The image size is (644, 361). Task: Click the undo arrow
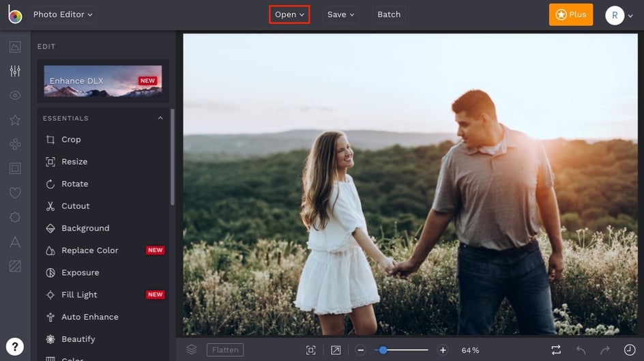click(581, 350)
